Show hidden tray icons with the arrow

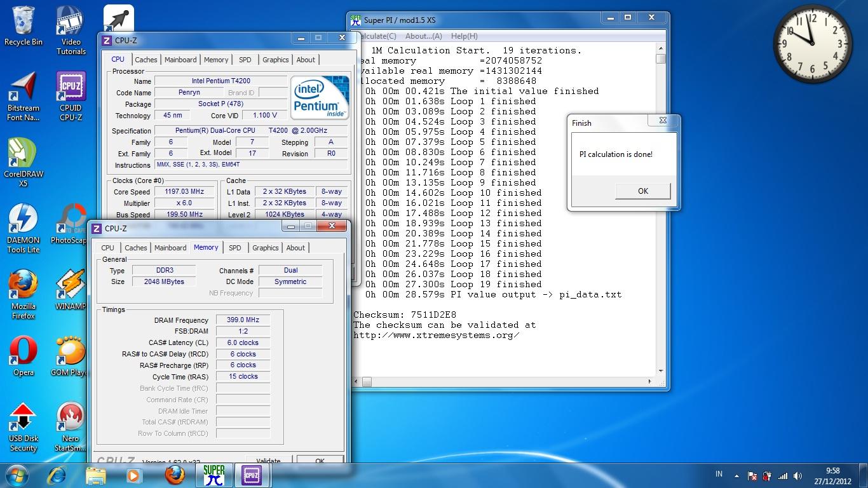click(736, 475)
